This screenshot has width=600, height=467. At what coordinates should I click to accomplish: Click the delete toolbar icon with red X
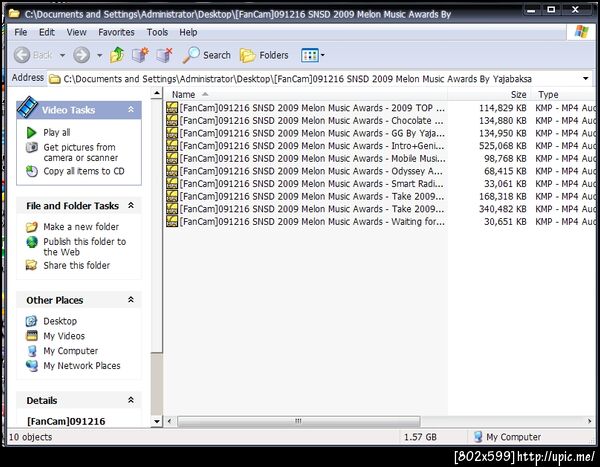(x=165, y=55)
